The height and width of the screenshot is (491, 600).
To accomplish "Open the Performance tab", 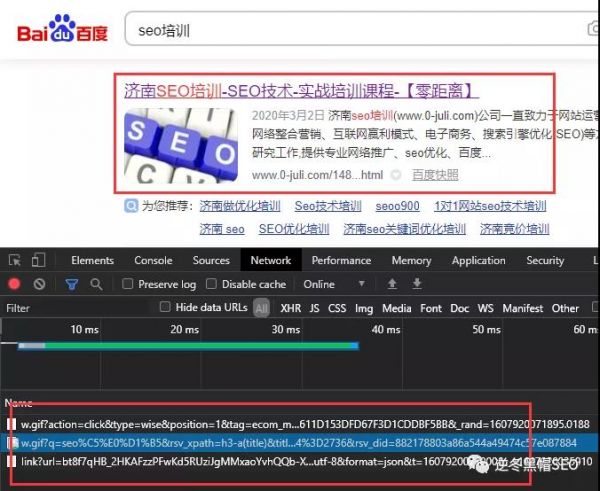I will (341, 260).
